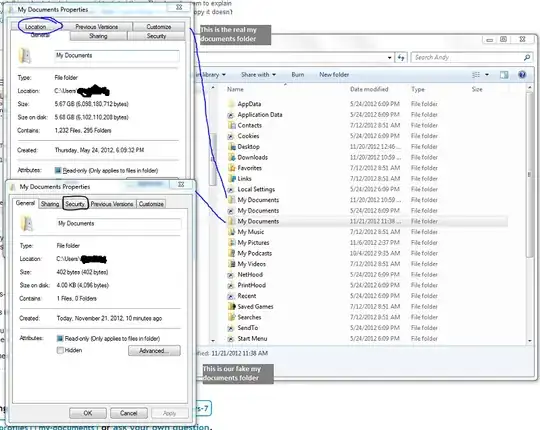Click Burn in the Explorer toolbar
This screenshot has height=430, width=540.
pyautogui.click(x=298, y=75)
